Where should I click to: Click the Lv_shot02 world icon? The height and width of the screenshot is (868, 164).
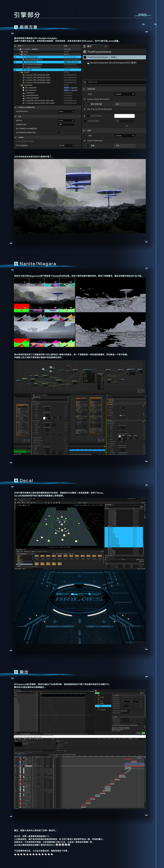click(x=21, y=49)
